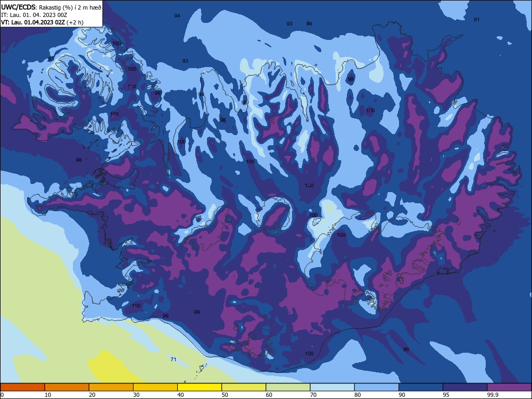
Task: Click the title text 'UWC/ECDS: Rakastig (%) í 2 m hæð'
Action: (51, 7)
